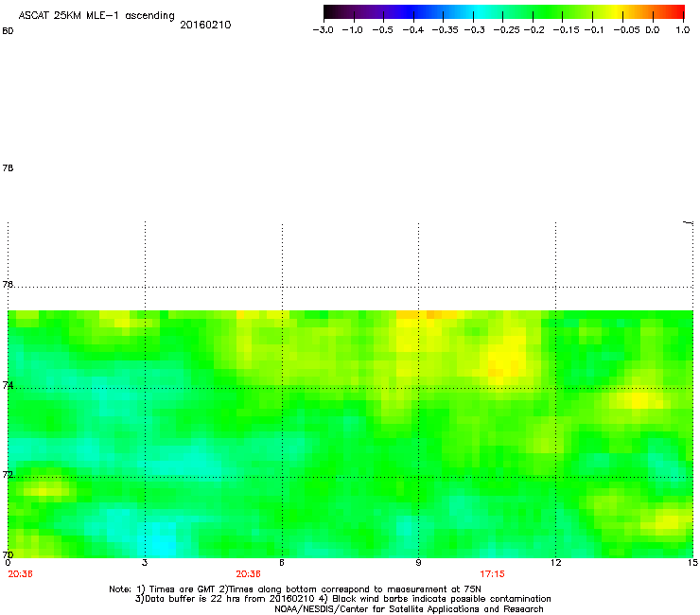Click the latitude 80 axis label
This screenshot has width=700, height=615.
8,31
